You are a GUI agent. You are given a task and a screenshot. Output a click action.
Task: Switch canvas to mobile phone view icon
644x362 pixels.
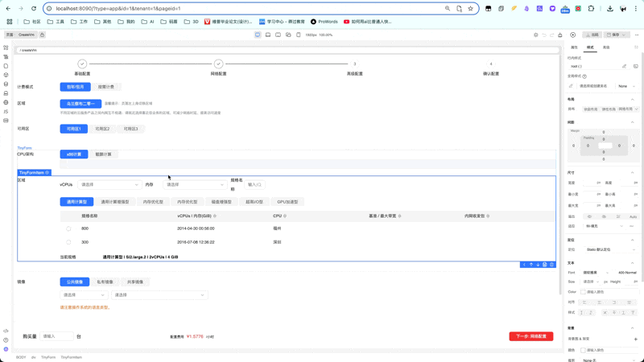tap(299, 35)
